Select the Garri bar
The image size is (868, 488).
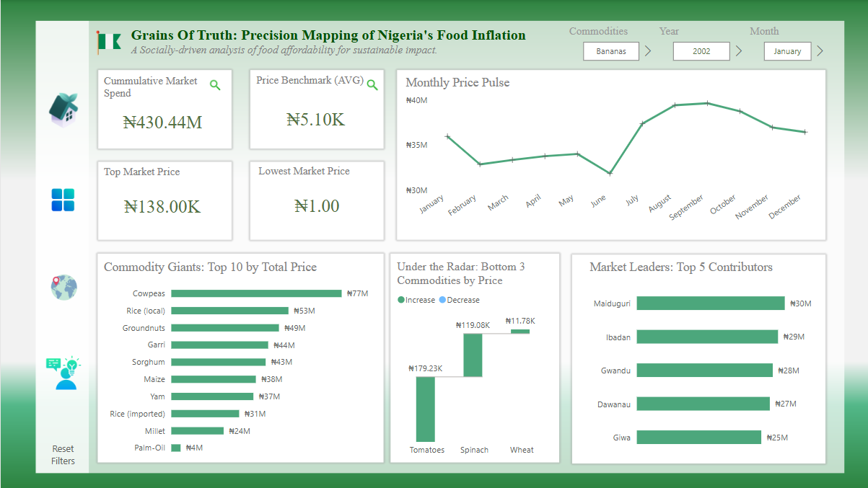(219, 345)
